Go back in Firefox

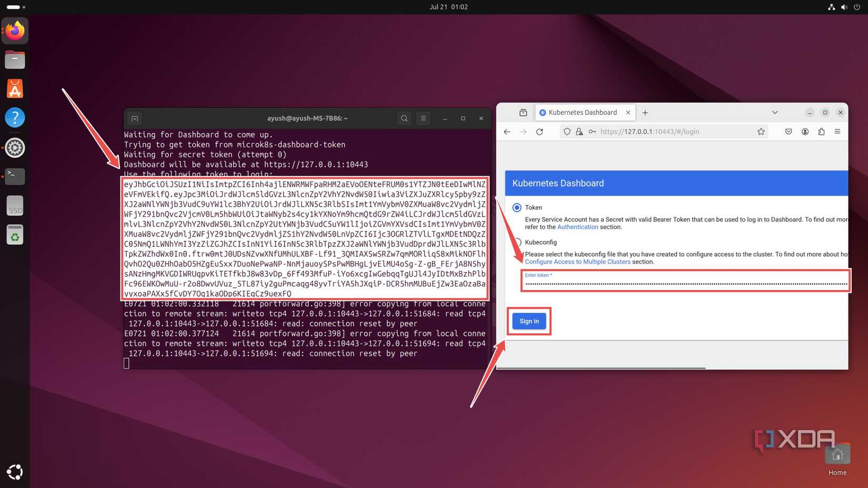(507, 132)
